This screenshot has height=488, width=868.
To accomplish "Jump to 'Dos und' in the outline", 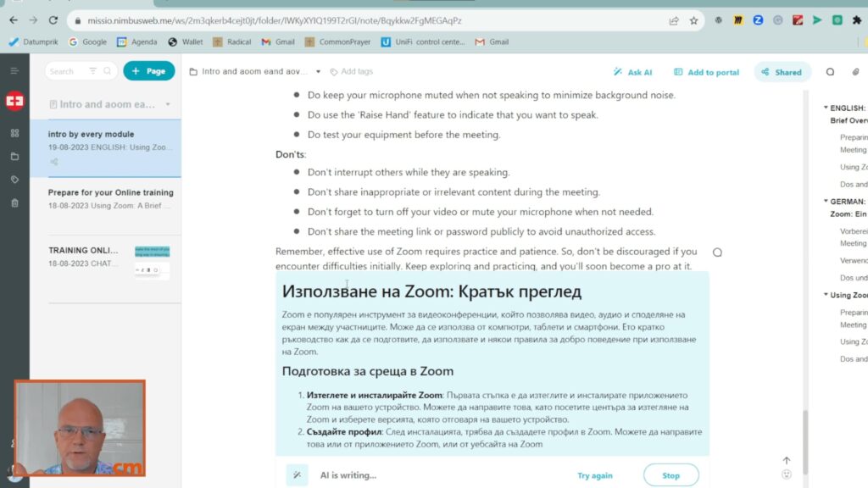I will [x=853, y=278].
